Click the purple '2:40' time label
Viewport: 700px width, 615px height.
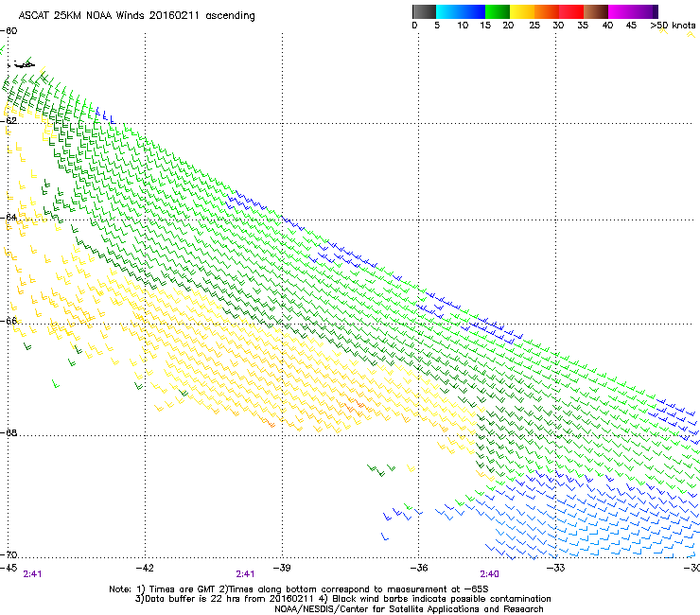pos(489,574)
